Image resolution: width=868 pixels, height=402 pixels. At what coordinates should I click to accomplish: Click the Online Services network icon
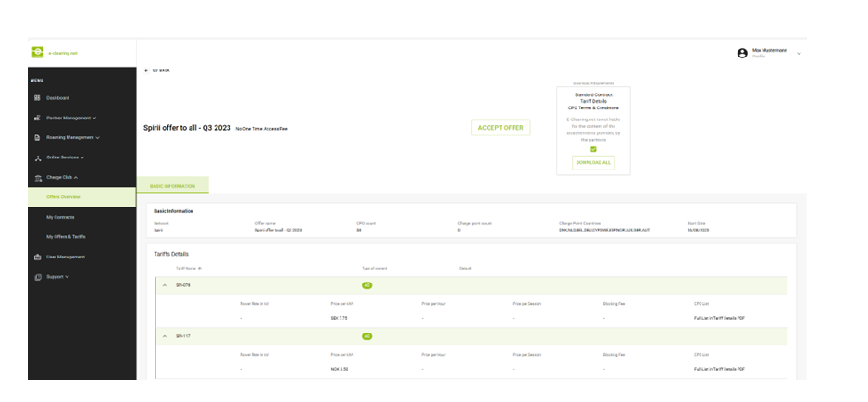click(38, 158)
